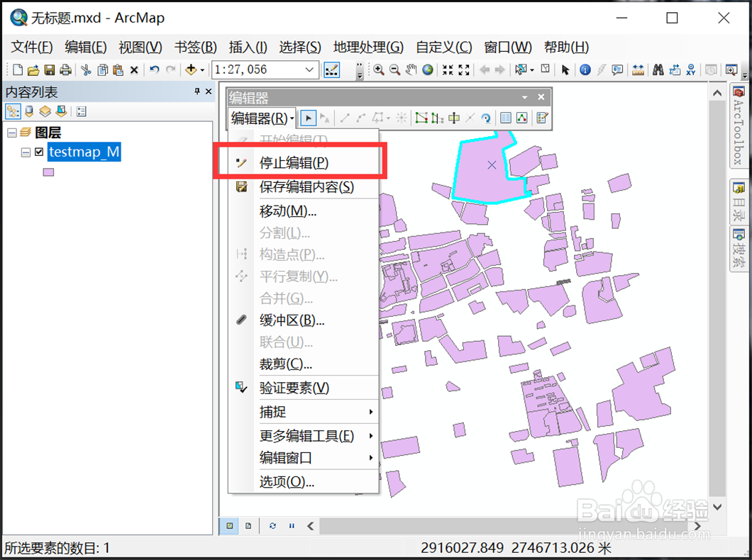Collapse the testmap_M layer node

pyautogui.click(x=26, y=152)
